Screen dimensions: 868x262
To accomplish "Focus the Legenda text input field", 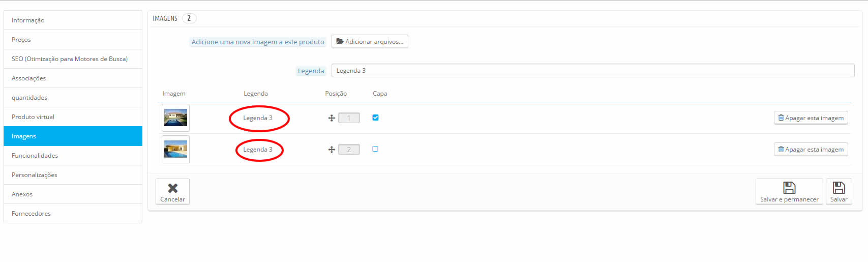I will click(x=593, y=71).
